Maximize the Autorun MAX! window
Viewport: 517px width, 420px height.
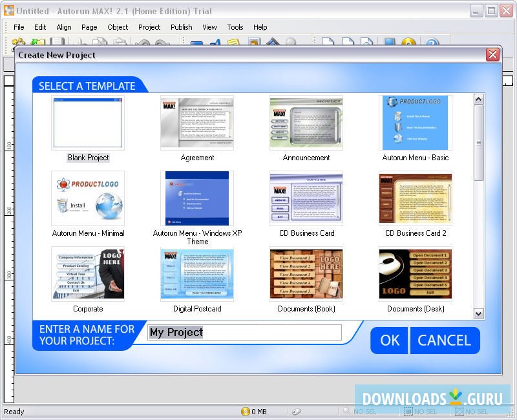click(x=491, y=11)
